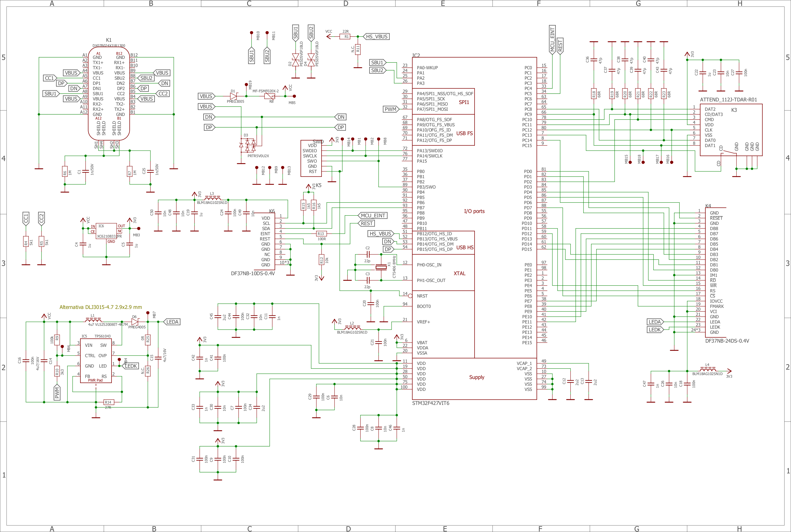The width and height of the screenshot is (791, 532).
Task: Click the Supply block label
Action: tap(477, 377)
